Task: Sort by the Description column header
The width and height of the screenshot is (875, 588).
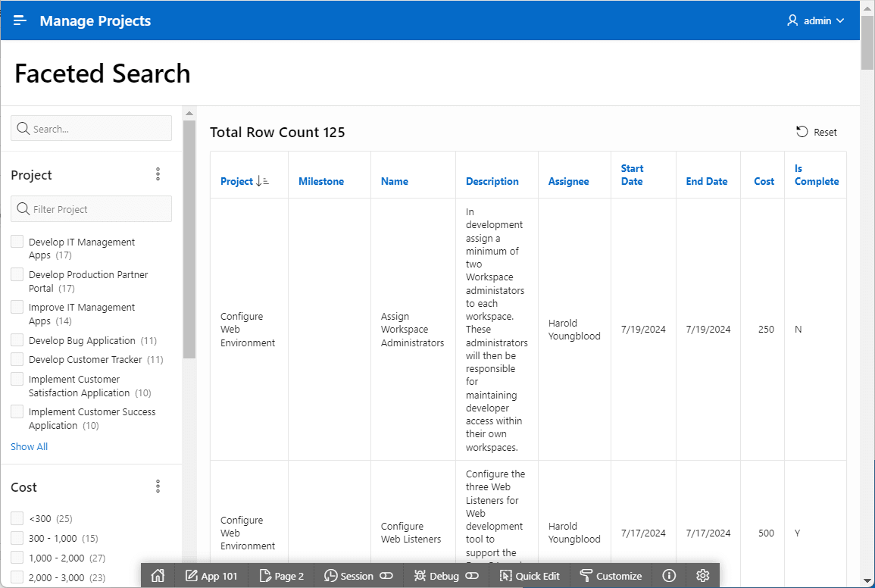Action: (x=492, y=182)
